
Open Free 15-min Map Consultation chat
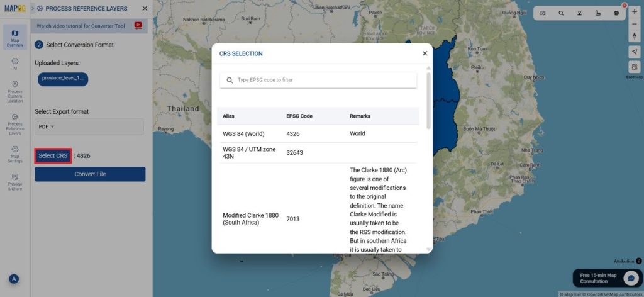607,278
